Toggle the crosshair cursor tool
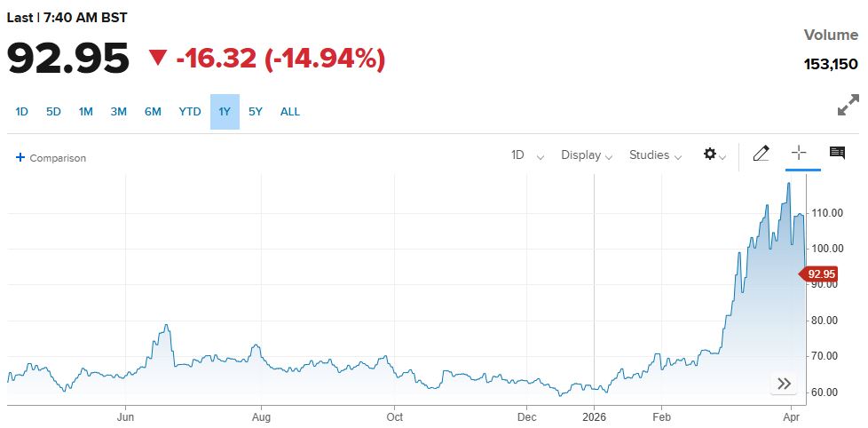 [x=798, y=153]
